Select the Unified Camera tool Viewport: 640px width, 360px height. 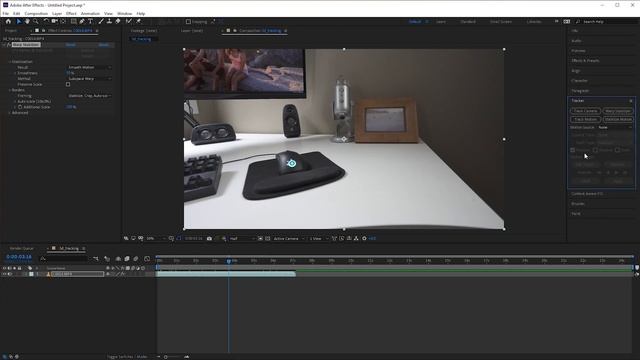pos(54,21)
